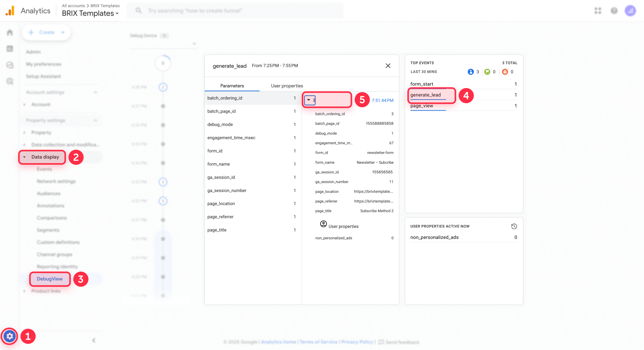The height and width of the screenshot is (350, 644).
Task: Click the green flag key events counter
Action: (x=487, y=71)
